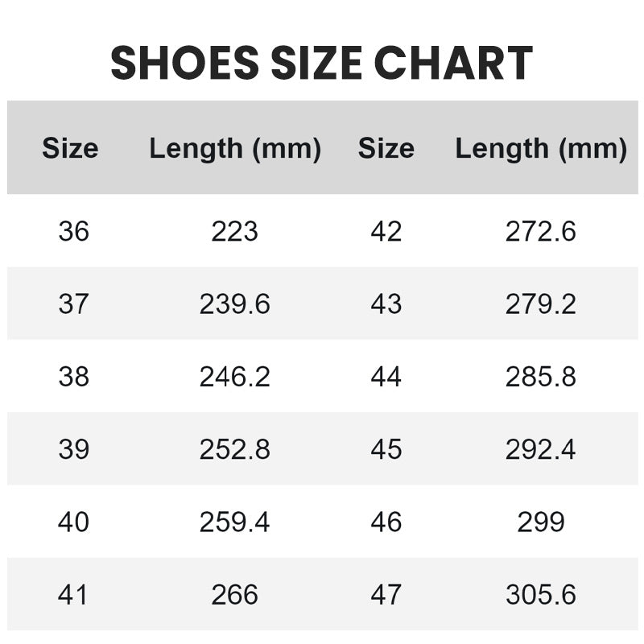Select size 41 cell

coord(73,595)
